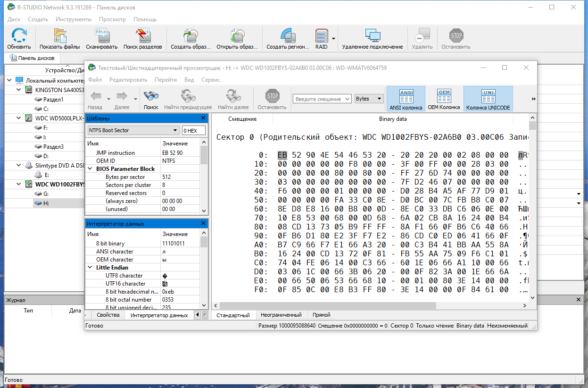Click Поиск binoculars in hex viewer
Screen dimensions: 588x388
click(151, 96)
